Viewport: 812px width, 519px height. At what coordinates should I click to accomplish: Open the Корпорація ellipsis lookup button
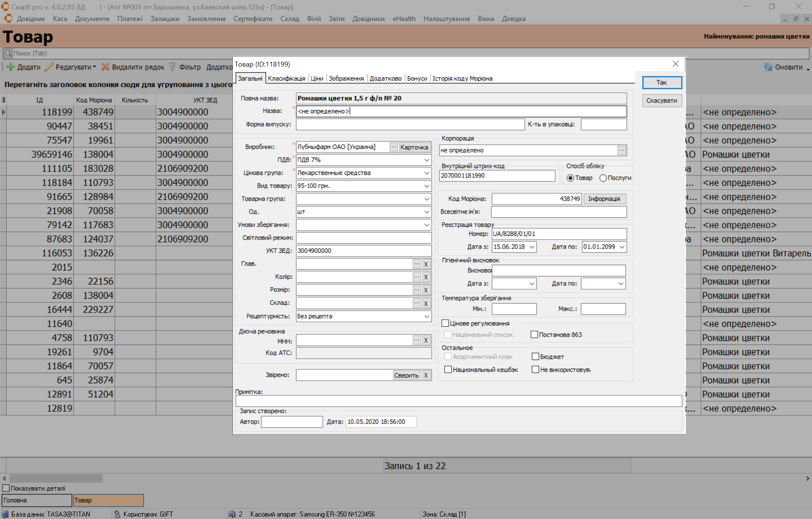coord(622,150)
